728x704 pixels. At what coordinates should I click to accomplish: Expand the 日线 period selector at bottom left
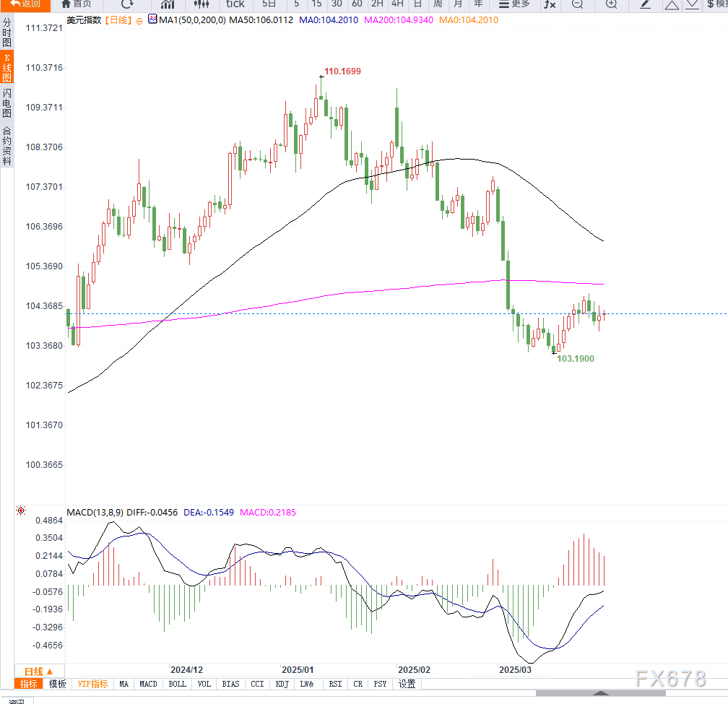[34, 671]
